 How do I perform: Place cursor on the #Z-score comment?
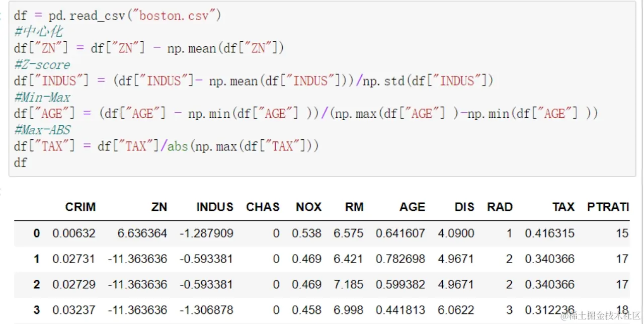pyautogui.click(x=42, y=65)
